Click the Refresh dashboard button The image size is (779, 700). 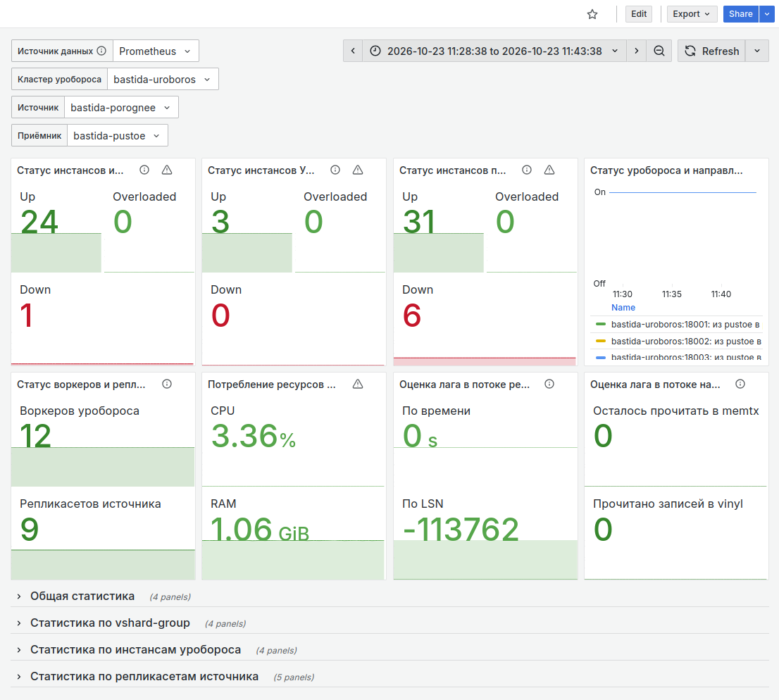tap(711, 51)
